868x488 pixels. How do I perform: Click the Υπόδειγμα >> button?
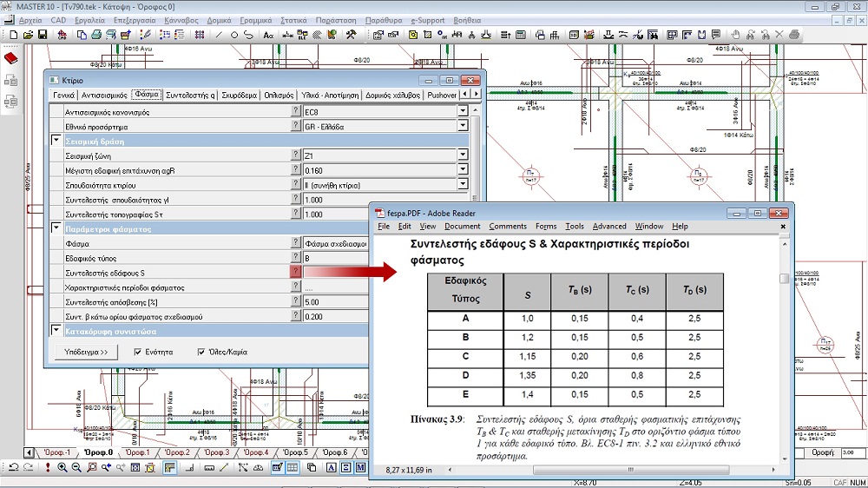coord(86,352)
